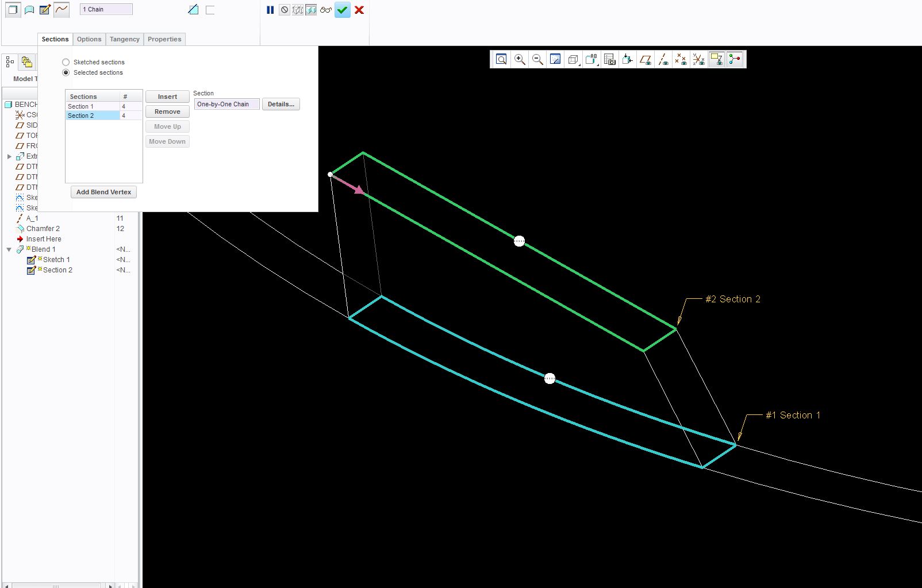Select the unattached preview mode icon
922x588 pixels.
point(298,10)
